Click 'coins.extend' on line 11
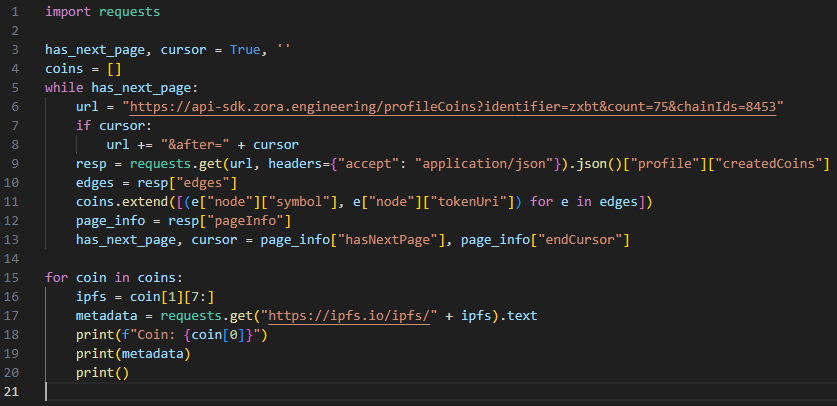The width and height of the screenshot is (837, 406). 122,202
